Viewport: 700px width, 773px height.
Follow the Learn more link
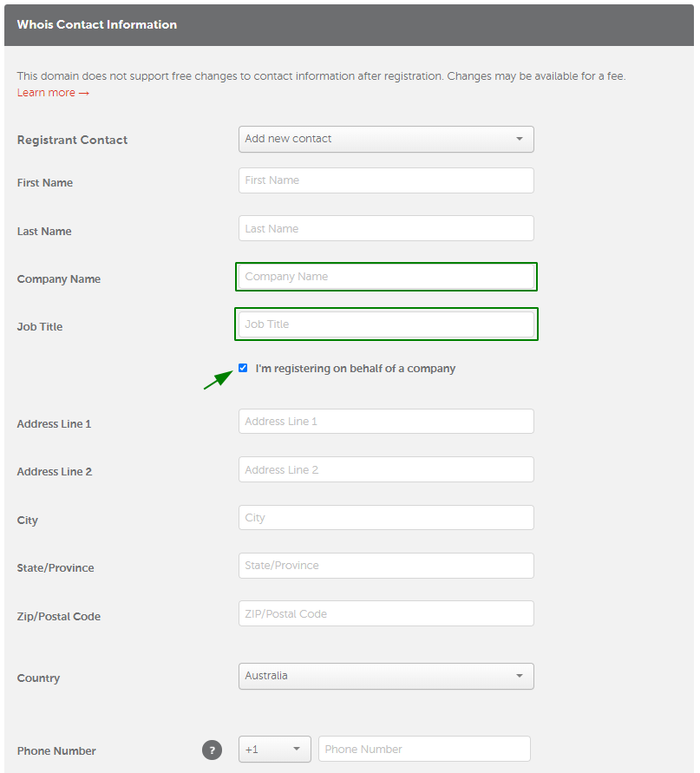pos(53,93)
